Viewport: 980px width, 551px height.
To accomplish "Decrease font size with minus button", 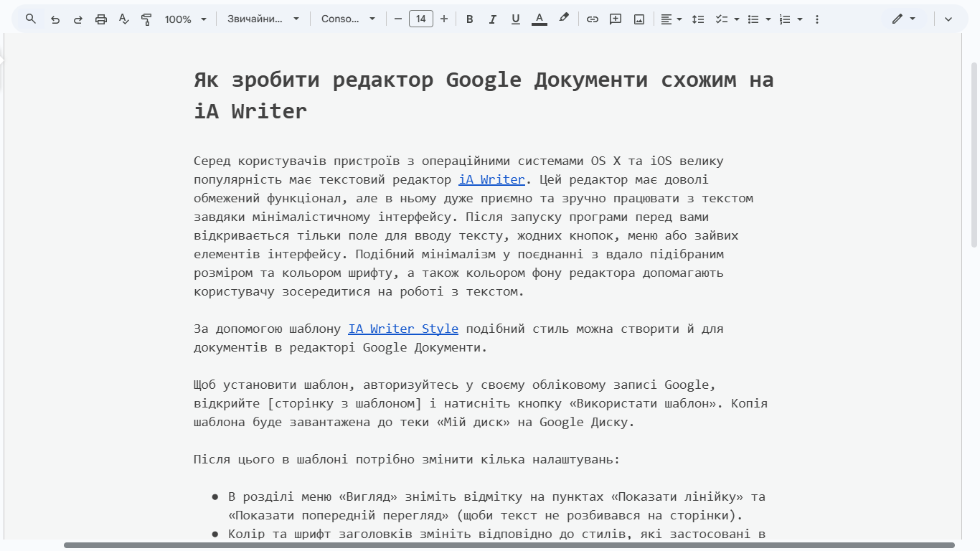I will [398, 19].
